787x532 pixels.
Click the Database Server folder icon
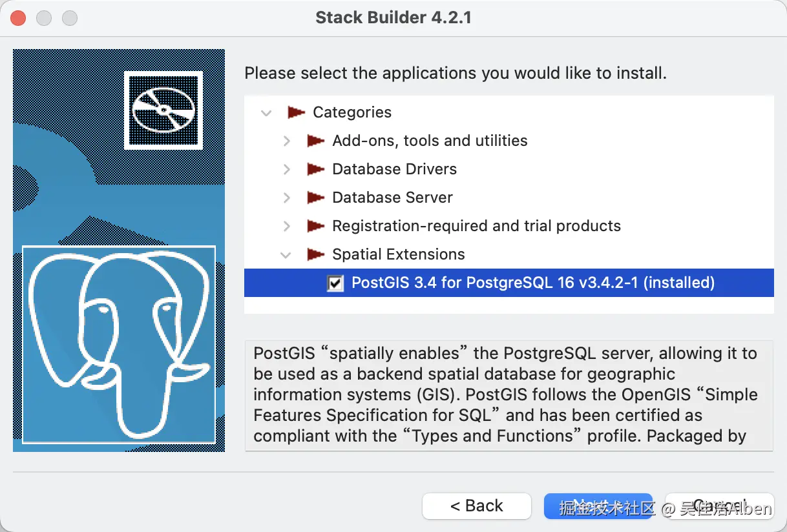coord(315,198)
